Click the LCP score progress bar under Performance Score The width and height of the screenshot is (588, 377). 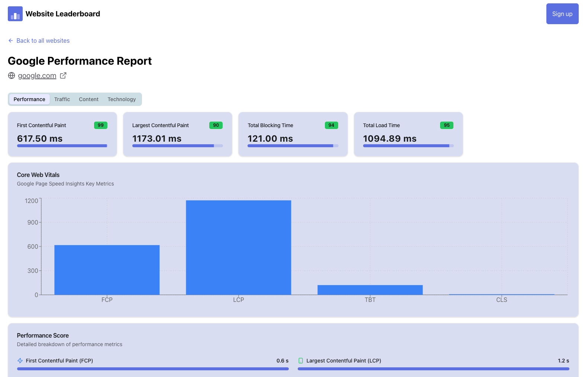point(433,369)
